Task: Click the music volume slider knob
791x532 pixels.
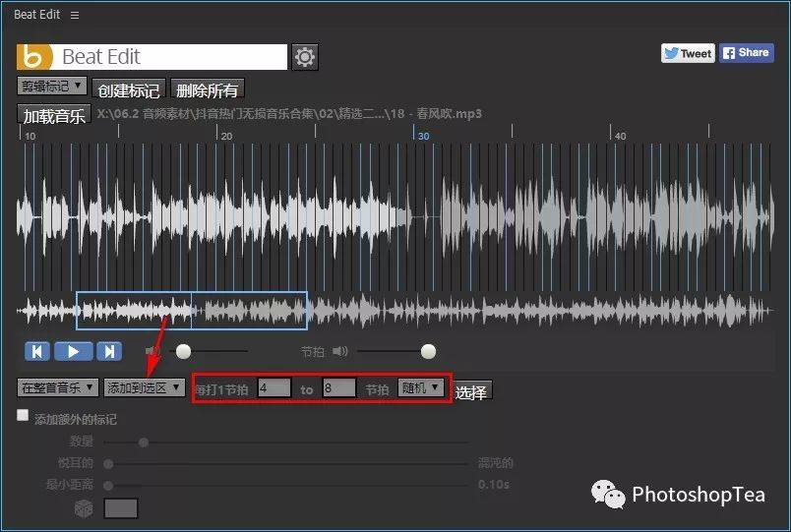Action: coord(184,351)
